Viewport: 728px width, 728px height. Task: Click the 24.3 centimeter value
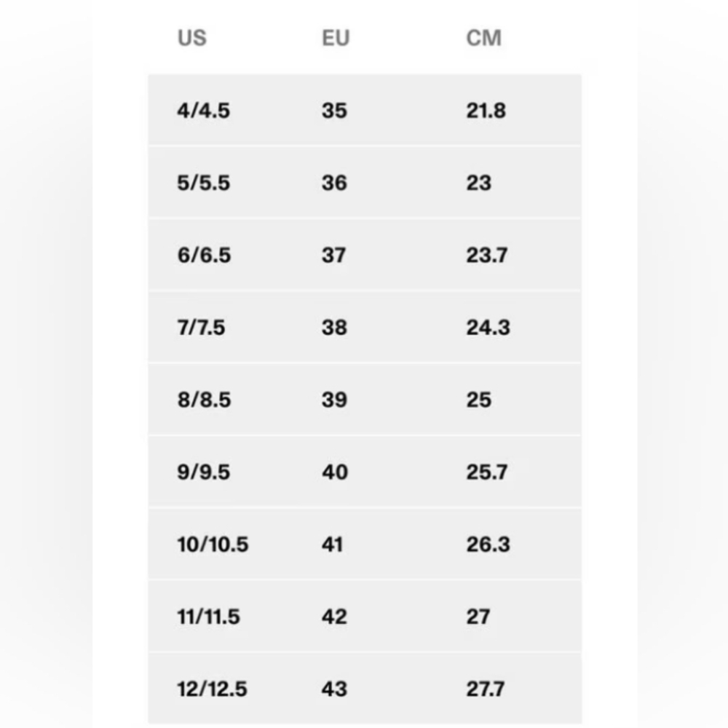click(x=488, y=328)
